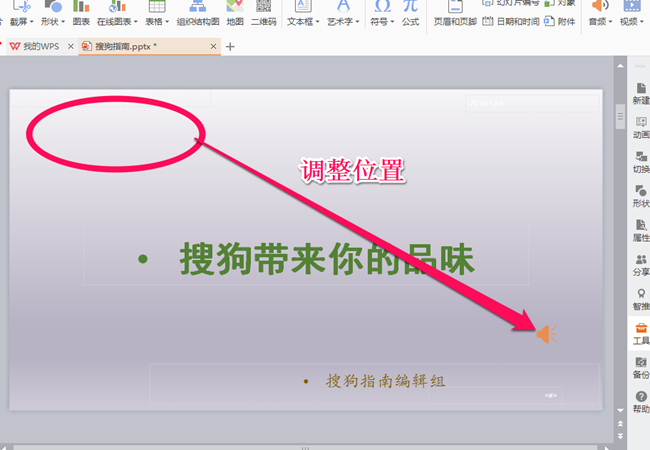
Task: Open the 分享 share side panel
Action: click(641, 265)
